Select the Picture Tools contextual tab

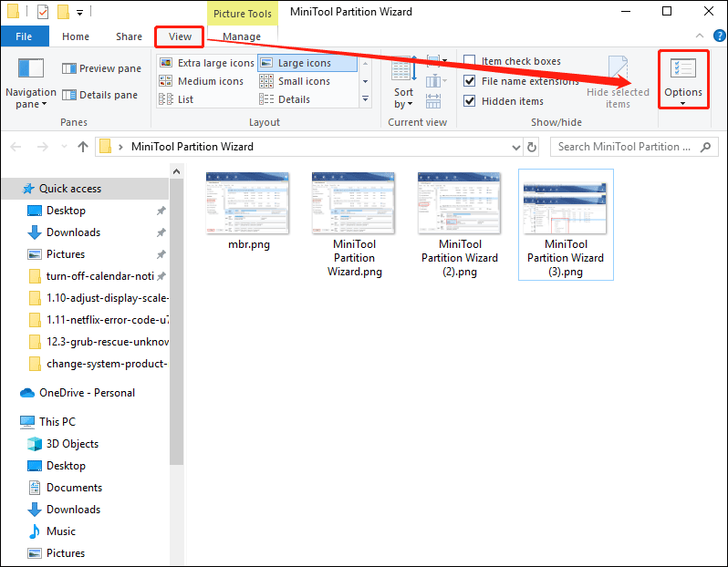(x=243, y=14)
